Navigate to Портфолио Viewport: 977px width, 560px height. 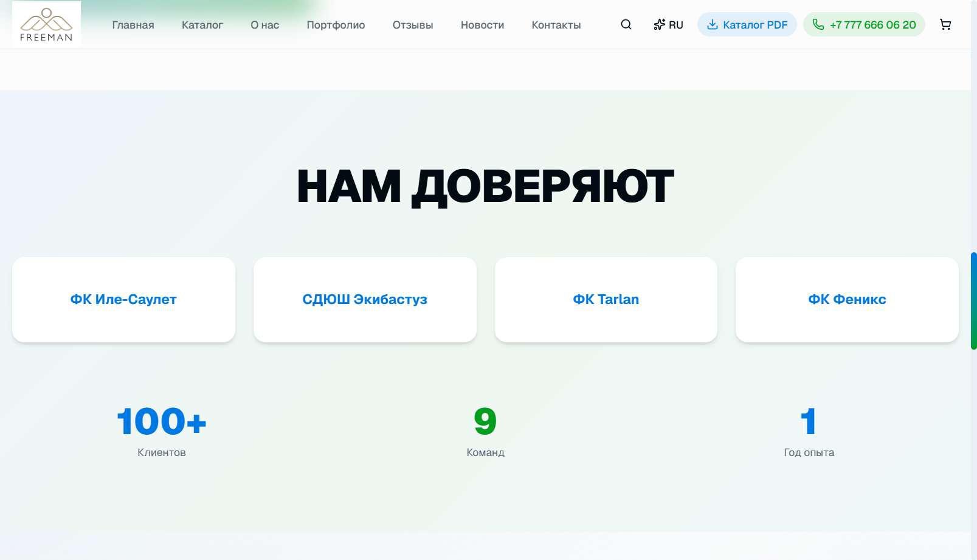pyautogui.click(x=336, y=25)
